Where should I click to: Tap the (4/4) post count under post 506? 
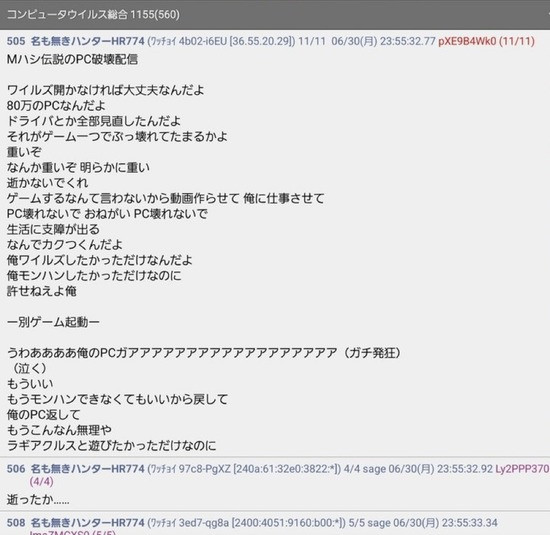pyautogui.click(x=42, y=481)
